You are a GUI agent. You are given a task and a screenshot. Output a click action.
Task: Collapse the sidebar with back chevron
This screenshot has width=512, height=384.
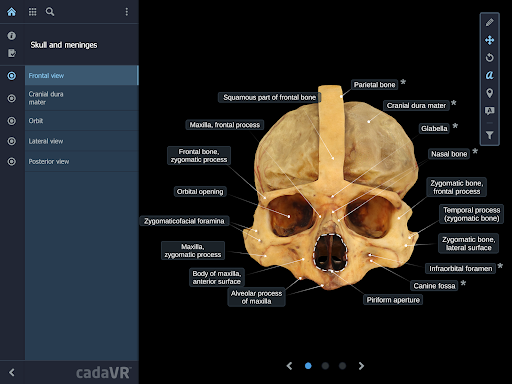12,372
